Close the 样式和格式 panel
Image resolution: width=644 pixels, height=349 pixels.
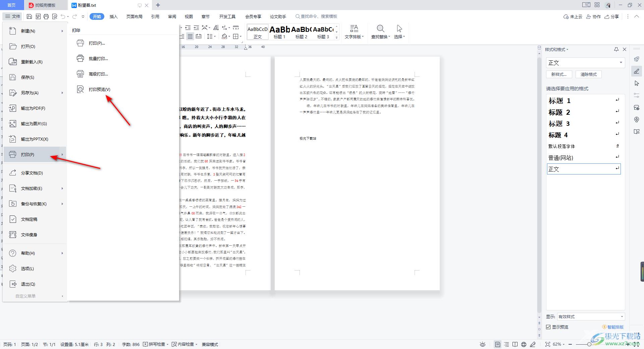point(625,49)
